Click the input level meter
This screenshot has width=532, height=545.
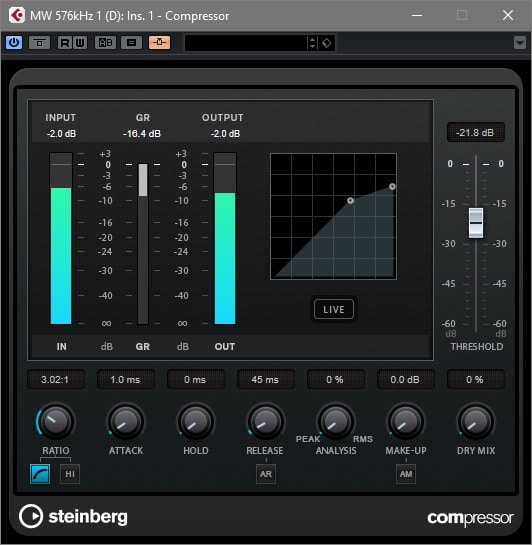coord(61,238)
